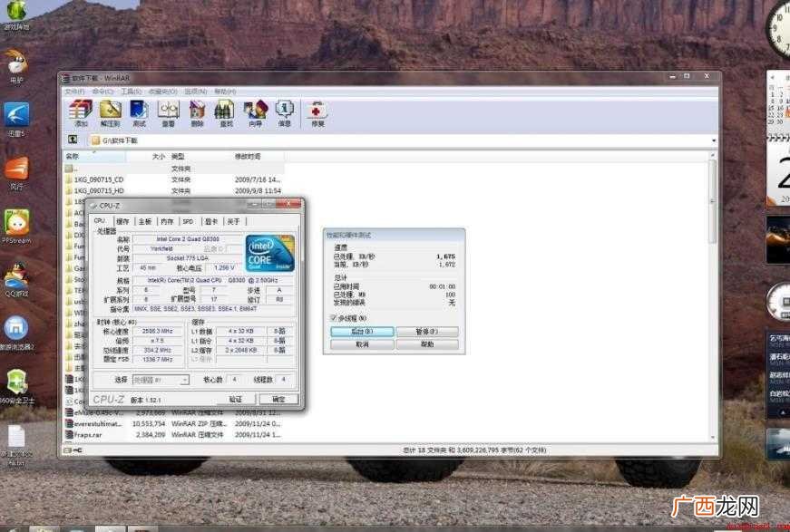Click the Test archive toolbar icon
This screenshot has width=790, height=532.
tap(139, 112)
